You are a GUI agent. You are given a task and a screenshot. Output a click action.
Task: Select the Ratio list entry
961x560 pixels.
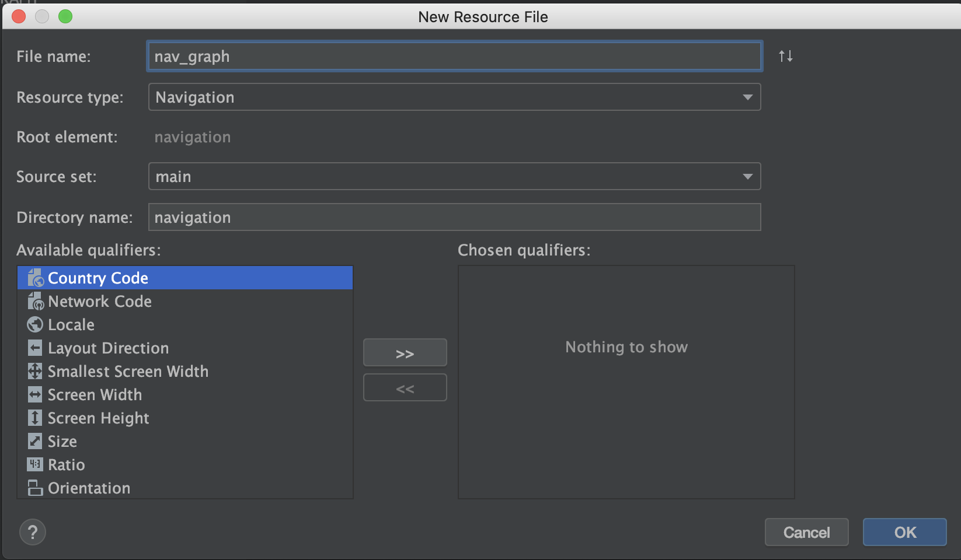pos(185,464)
